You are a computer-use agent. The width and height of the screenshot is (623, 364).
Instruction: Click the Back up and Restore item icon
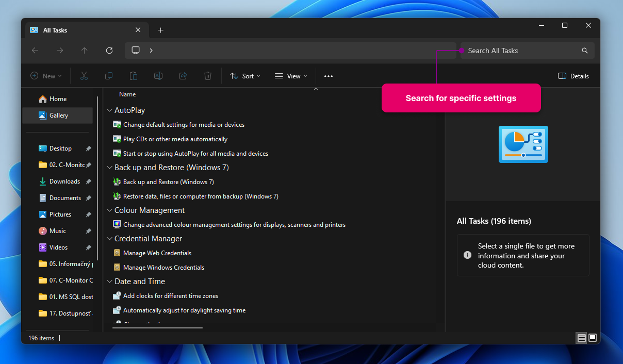click(x=117, y=182)
